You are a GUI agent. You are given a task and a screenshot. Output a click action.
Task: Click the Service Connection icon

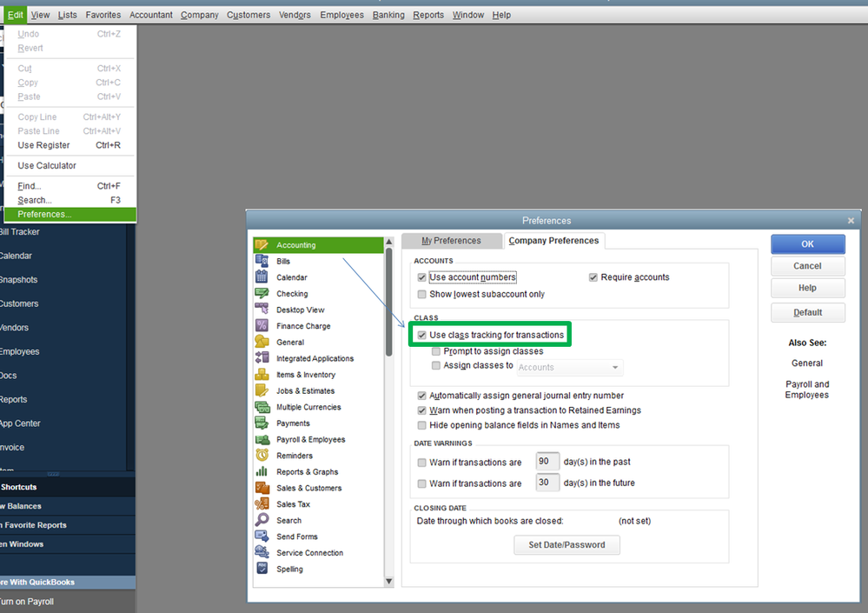click(262, 553)
